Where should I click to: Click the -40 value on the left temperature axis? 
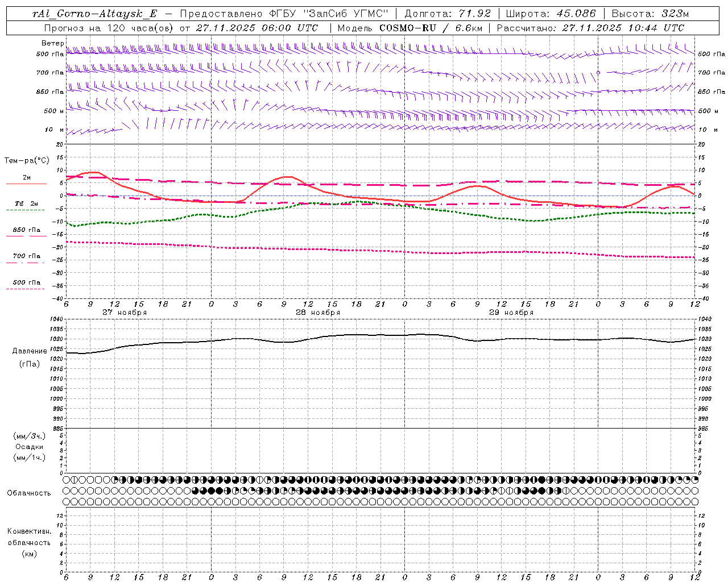(x=59, y=299)
